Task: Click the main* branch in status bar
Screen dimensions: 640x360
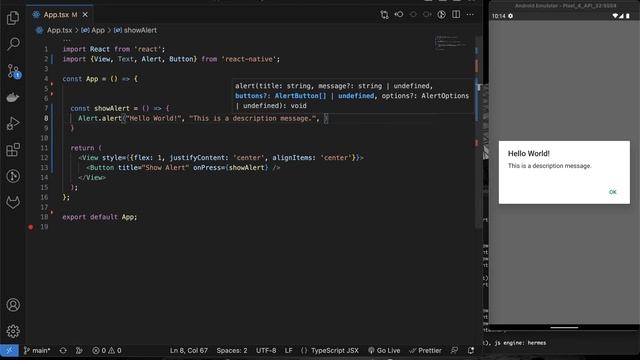Action: [x=37, y=350]
